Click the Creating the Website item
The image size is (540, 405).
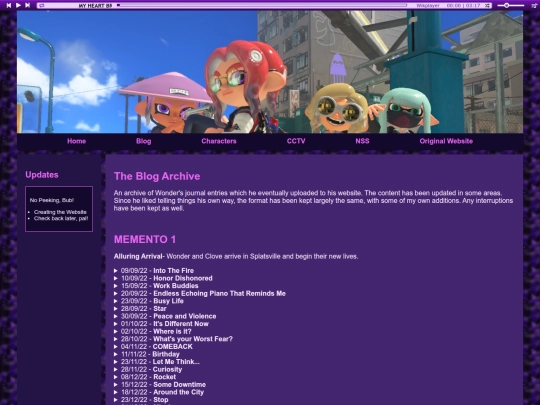[x=60, y=212]
